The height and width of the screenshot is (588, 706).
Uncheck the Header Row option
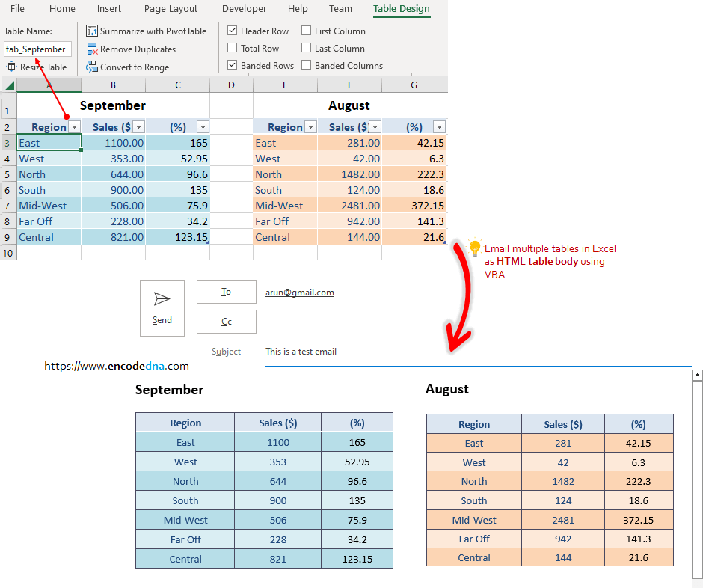232,31
